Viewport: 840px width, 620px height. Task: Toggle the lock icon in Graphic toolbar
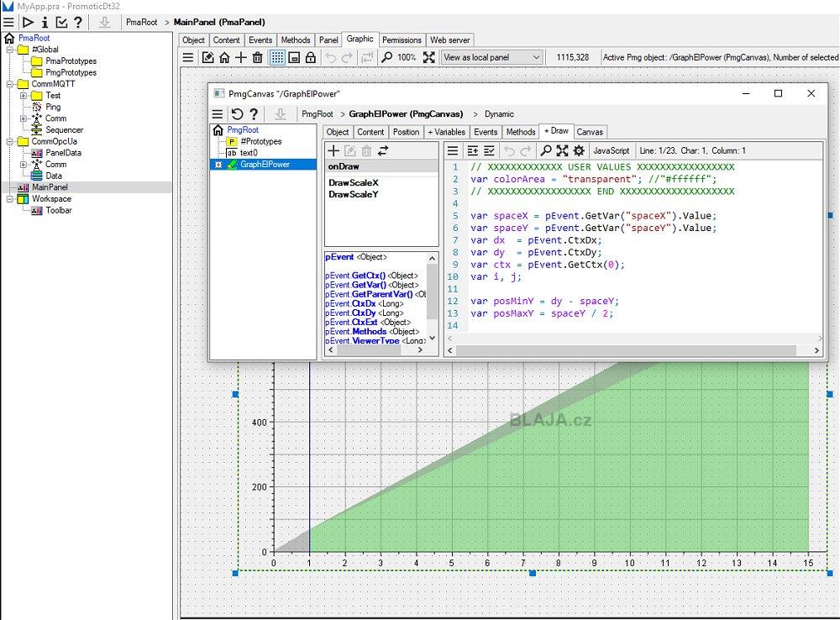pyautogui.click(x=310, y=57)
